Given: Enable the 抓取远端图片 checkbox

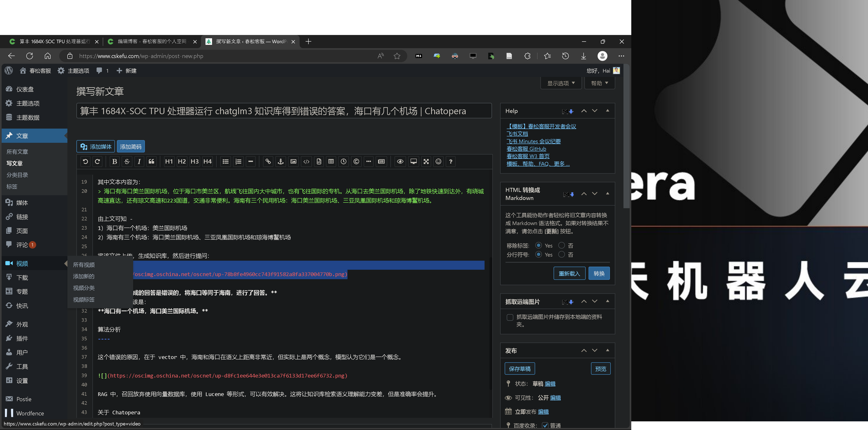Looking at the screenshot, I should pyautogui.click(x=510, y=317).
